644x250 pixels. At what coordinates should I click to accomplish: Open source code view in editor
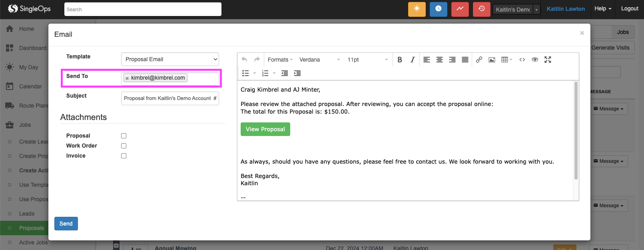pos(522,60)
